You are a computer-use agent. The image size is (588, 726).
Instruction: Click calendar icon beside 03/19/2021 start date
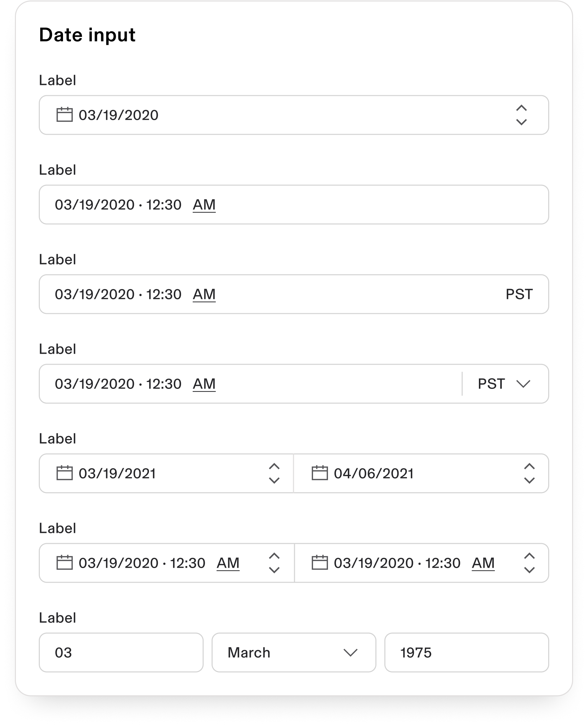[x=64, y=473]
